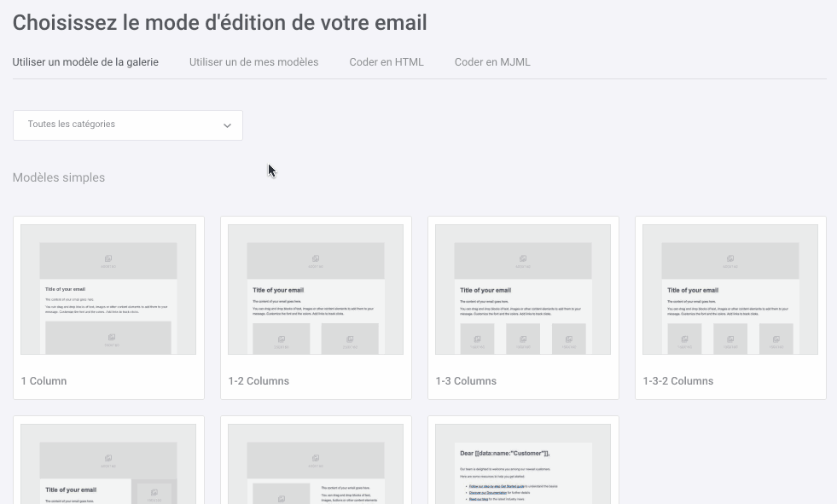Click the '1-3-2 Columns' template label
Screen dimensions: 837x504
click(x=678, y=381)
